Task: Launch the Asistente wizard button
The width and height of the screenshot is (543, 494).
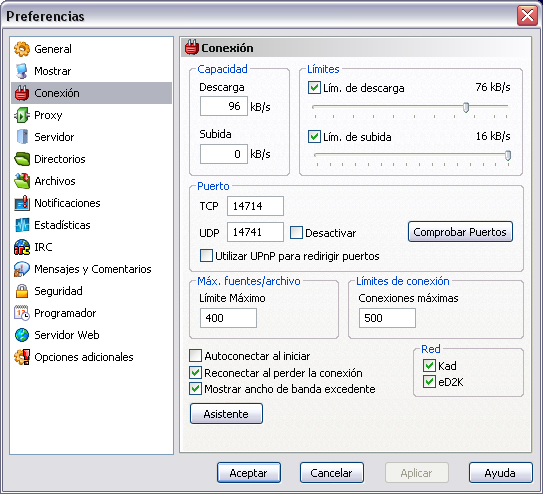Action: pos(226,414)
